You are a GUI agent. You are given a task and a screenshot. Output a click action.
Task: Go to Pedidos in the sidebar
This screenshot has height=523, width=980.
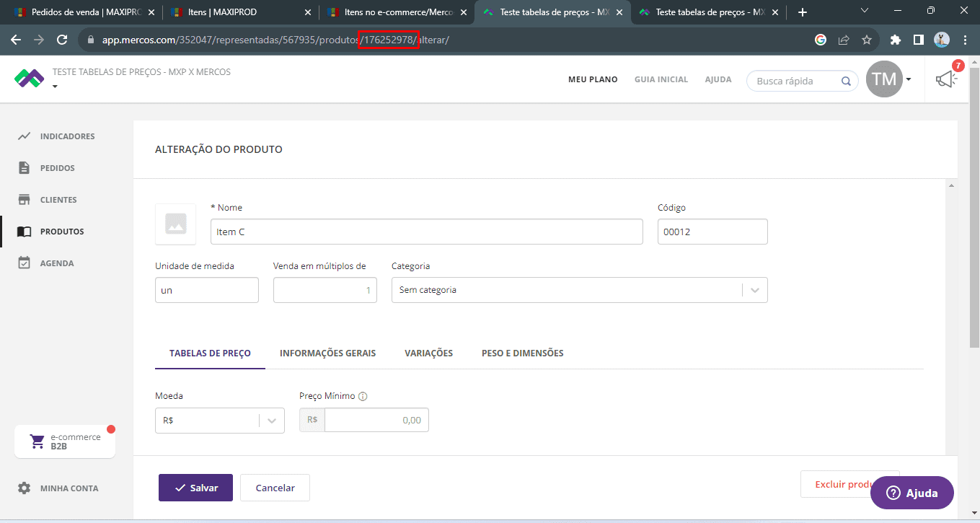(57, 168)
